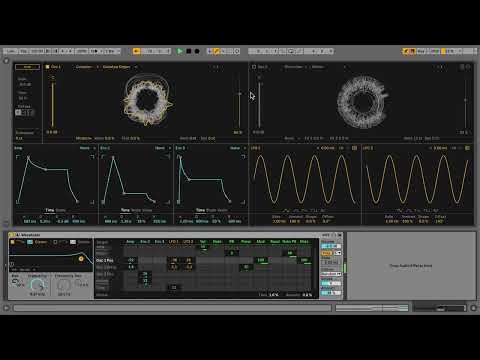Click the cyan Filter 1 Frequency knob
This screenshot has height=360, width=480.
(37, 285)
